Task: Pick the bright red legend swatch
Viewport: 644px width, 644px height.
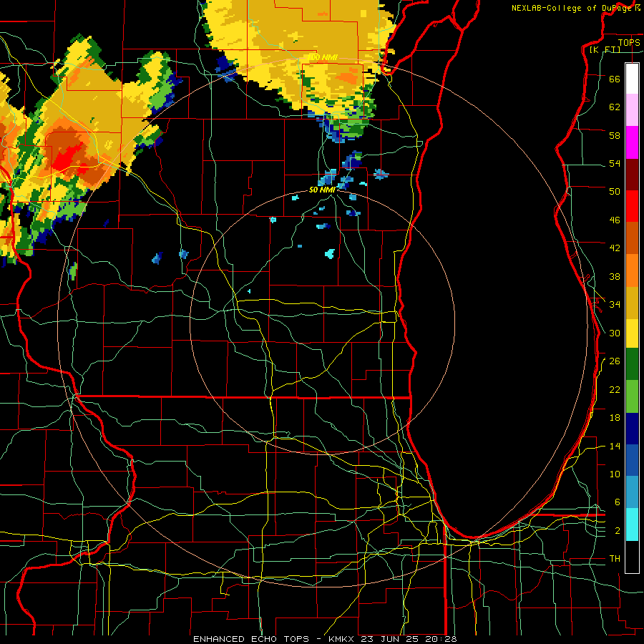Action: (632, 207)
